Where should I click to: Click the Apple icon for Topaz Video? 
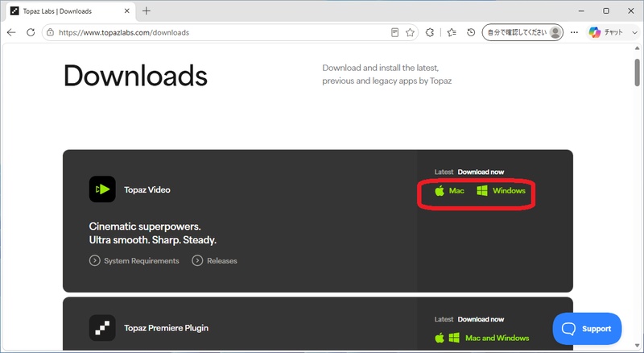point(440,190)
